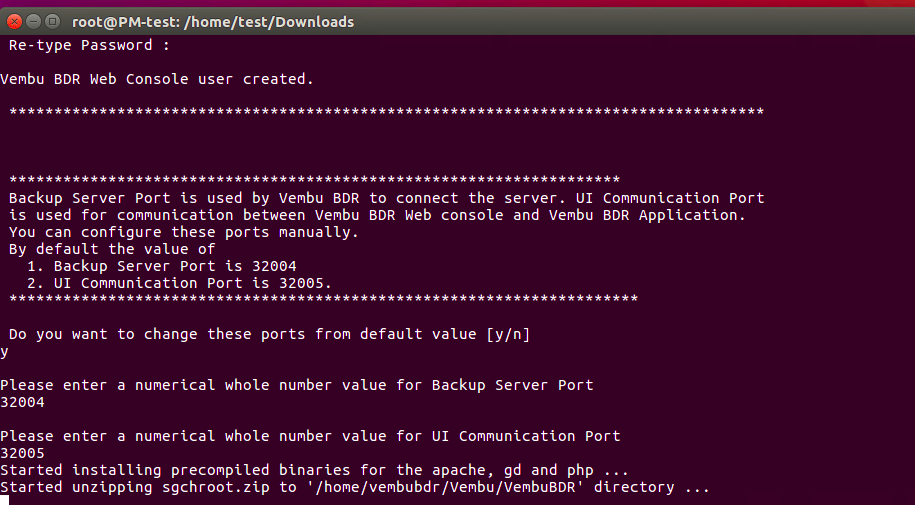Click 'Vembu BDR Web Console user created.' text
Viewport: 915px width, 505px height.
pos(157,79)
